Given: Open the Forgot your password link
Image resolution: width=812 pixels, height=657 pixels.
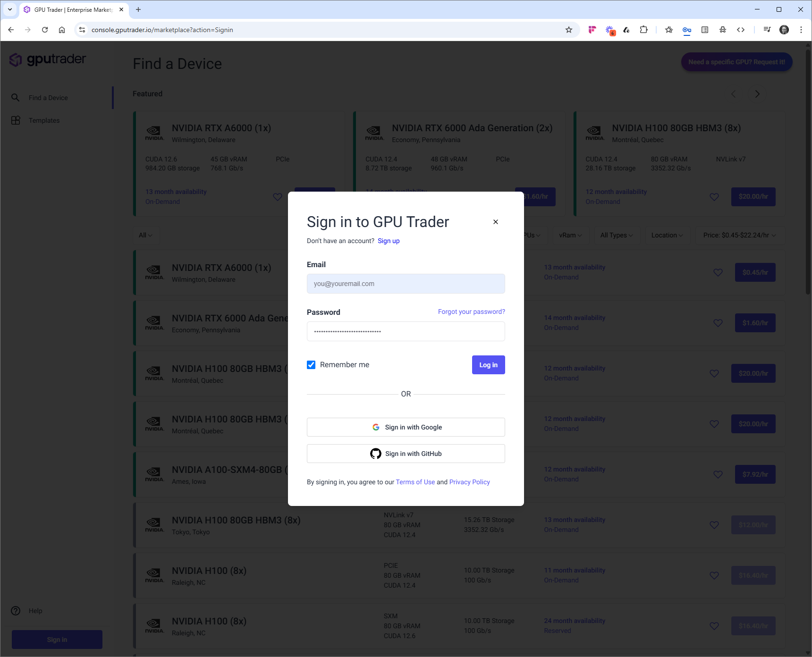Looking at the screenshot, I should click(x=472, y=312).
